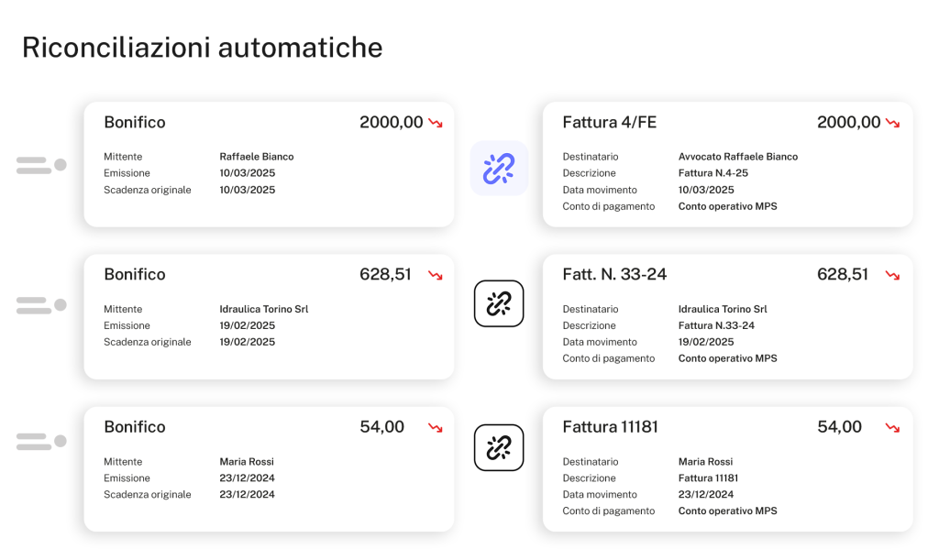Viewport: 939px width, 560px height.
Task: Open the Bonifico card from Maria Rossi
Action: (x=269, y=469)
